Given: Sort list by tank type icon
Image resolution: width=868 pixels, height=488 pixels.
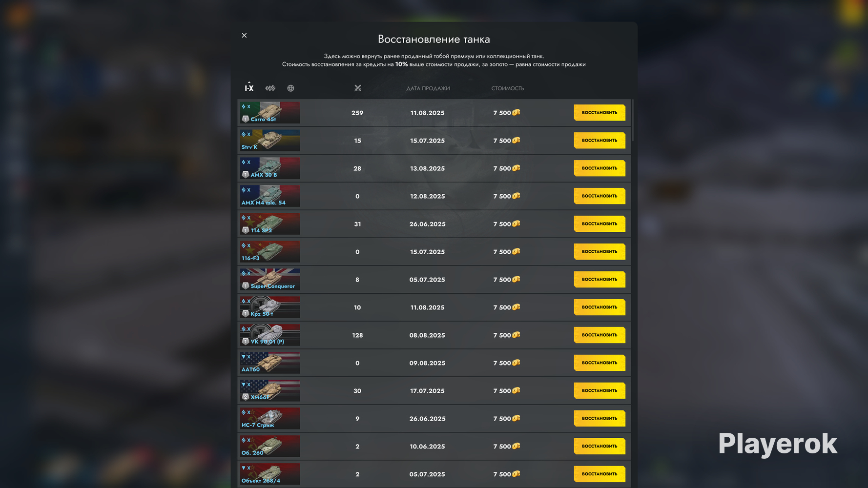Looking at the screenshot, I should (x=270, y=88).
